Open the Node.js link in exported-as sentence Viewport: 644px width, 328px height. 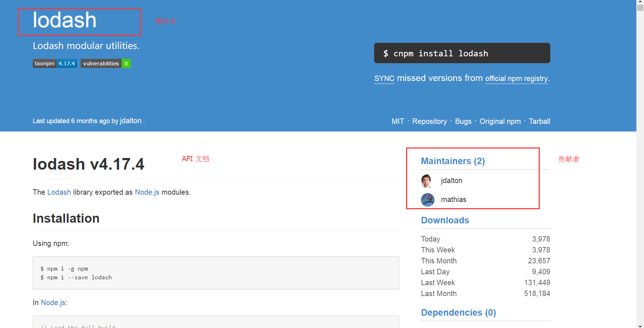click(147, 192)
